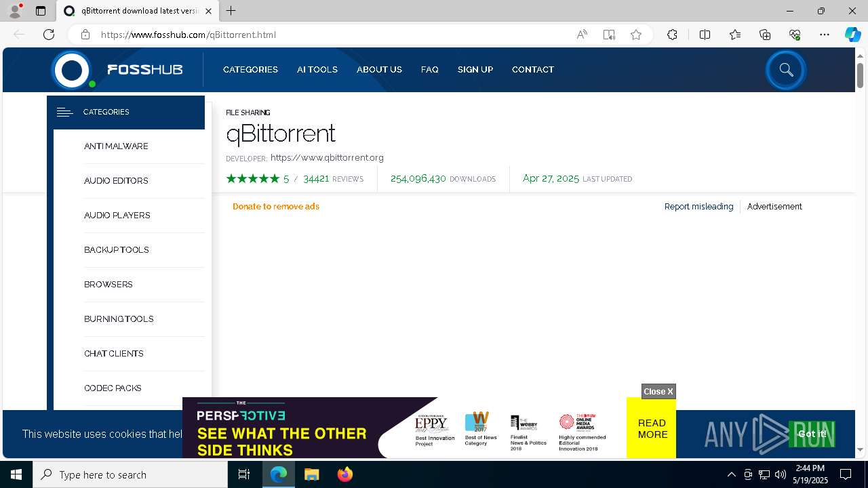
Task: Refresh the page in Edge
Action: 49,35
